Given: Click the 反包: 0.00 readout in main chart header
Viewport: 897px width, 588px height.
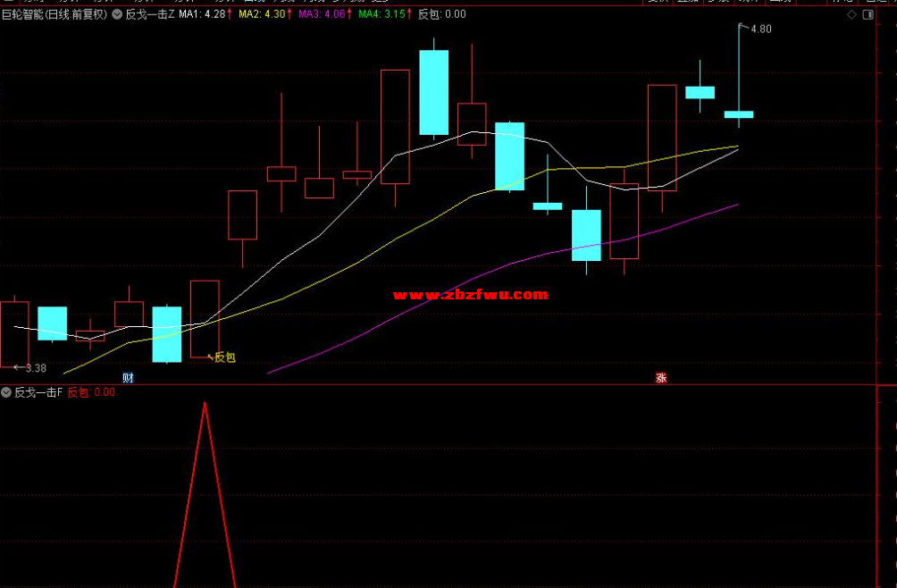Looking at the screenshot, I should pos(441,14).
